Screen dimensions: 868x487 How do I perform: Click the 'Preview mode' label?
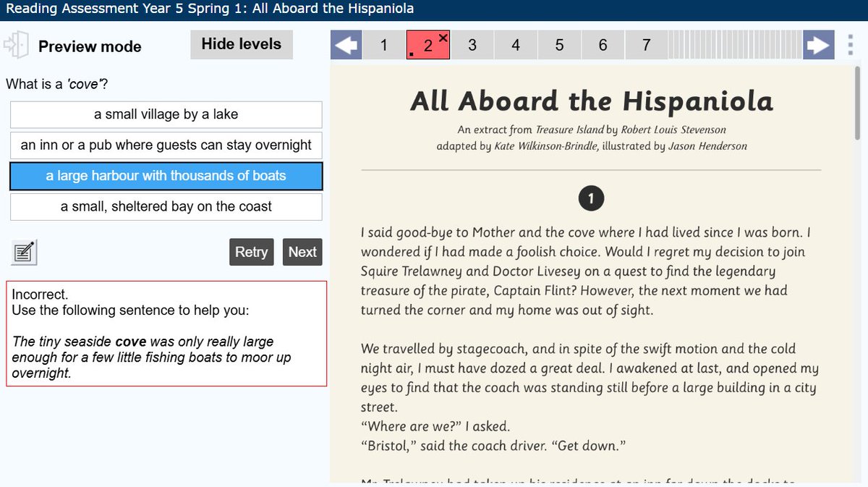pyautogui.click(x=90, y=46)
